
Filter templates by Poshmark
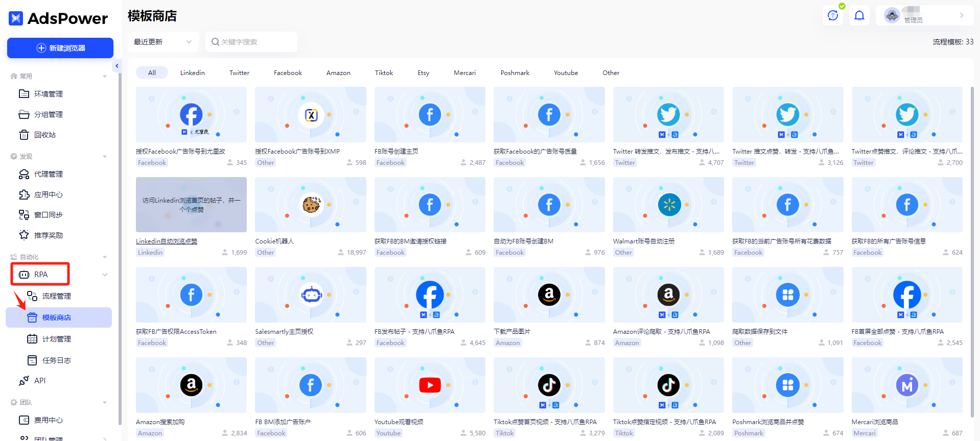(x=515, y=73)
